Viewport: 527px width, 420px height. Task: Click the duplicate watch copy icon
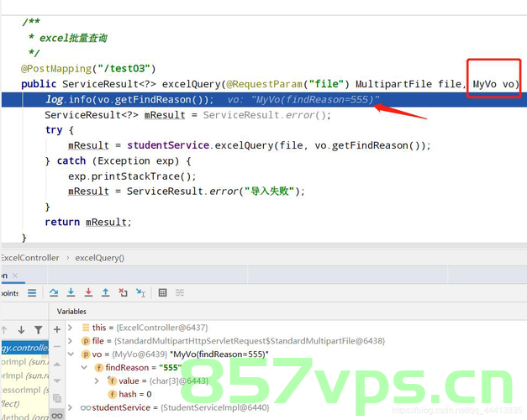coord(57,398)
